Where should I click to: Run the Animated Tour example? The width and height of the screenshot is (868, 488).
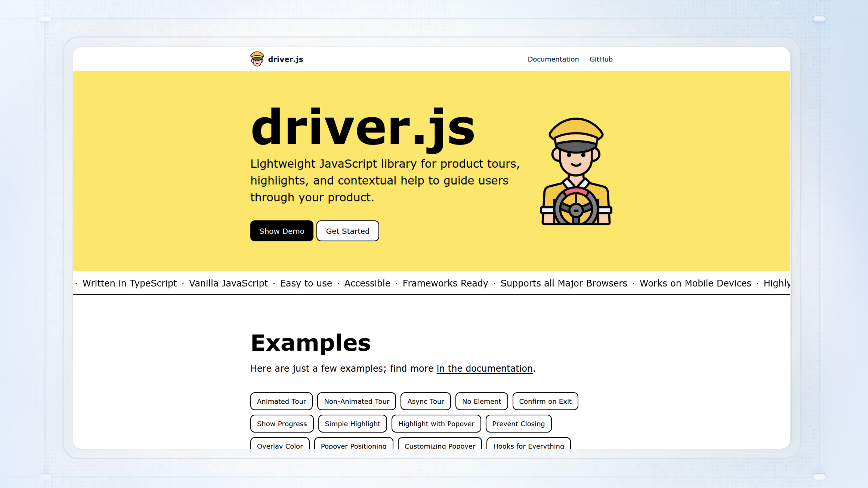[x=281, y=401]
